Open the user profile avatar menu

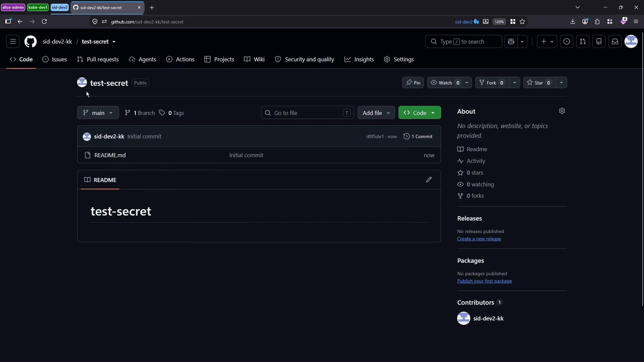(x=631, y=42)
